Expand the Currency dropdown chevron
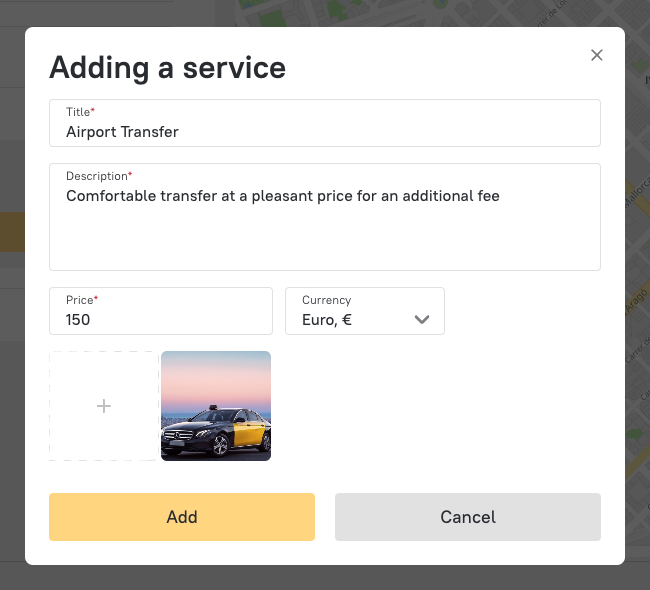This screenshot has height=590, width=650. click(x=422, y=320)
